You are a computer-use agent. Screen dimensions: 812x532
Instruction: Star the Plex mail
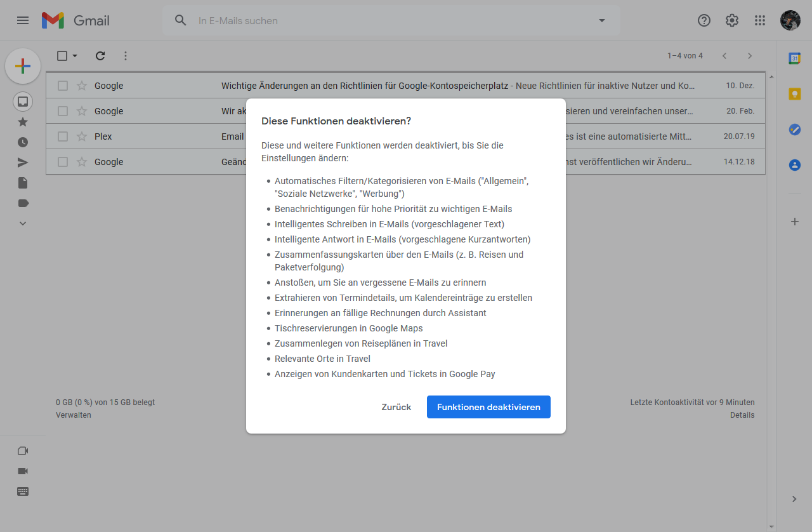pos(82,136)
